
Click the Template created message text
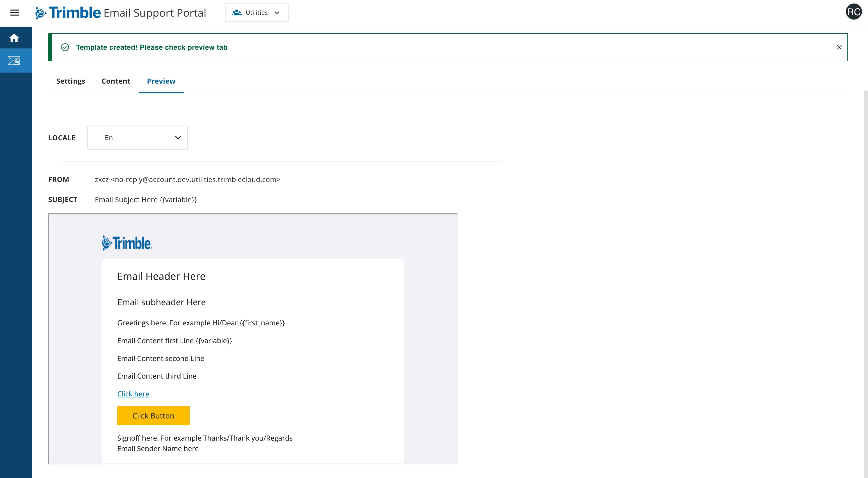click(x=151, y=47)
